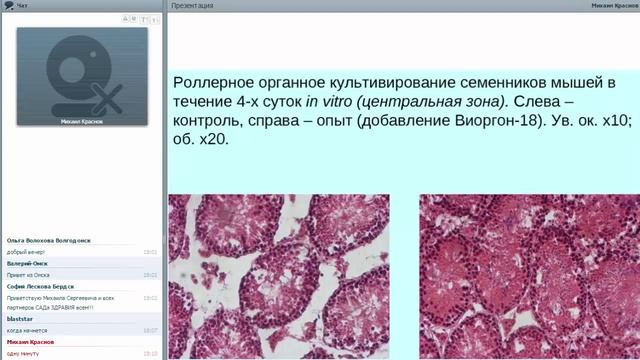Click red chat name 'Михаил Краснов'
640x360 pixels.
[30, 342]
